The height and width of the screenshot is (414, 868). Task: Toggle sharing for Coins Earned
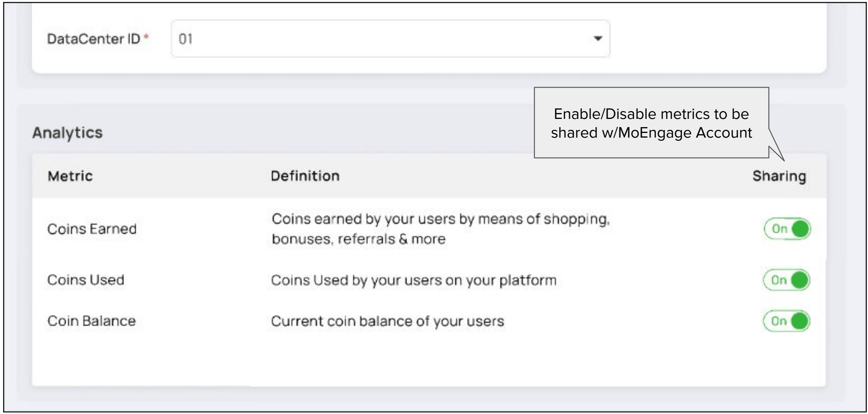coord(787,229)
